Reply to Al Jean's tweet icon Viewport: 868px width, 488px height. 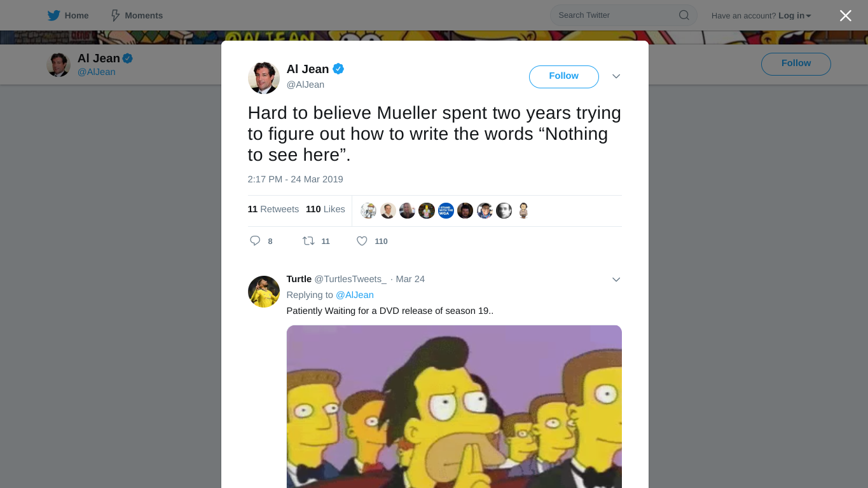[255, 241]
